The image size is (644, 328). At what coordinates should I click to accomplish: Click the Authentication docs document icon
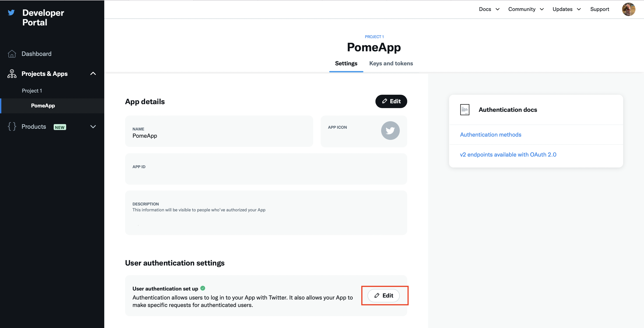point(465,110)
